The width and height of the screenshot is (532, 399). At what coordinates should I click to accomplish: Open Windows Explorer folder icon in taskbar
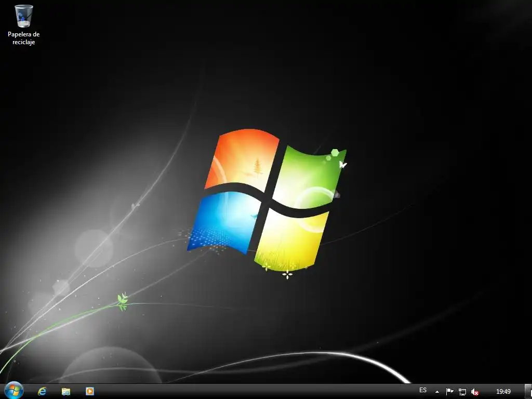coord(66,391)
